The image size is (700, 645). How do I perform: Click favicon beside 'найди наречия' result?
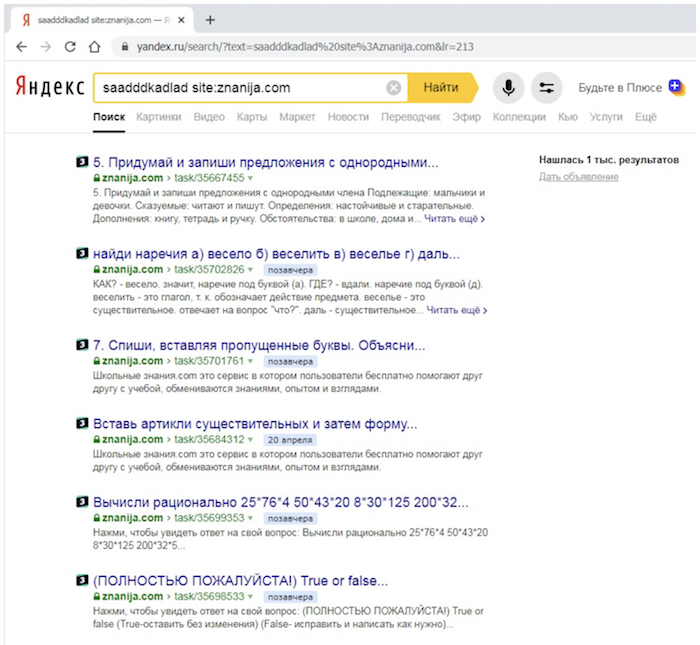[x=82, y=253]
